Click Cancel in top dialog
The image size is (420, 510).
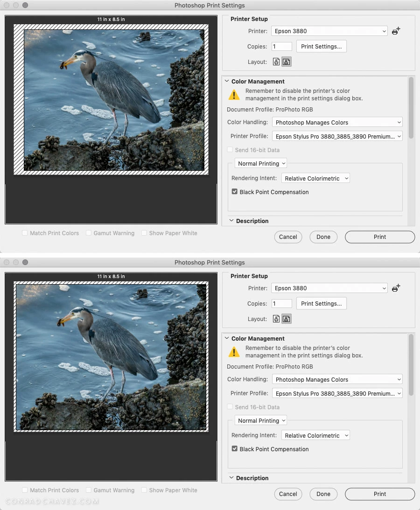click(288, 237)
